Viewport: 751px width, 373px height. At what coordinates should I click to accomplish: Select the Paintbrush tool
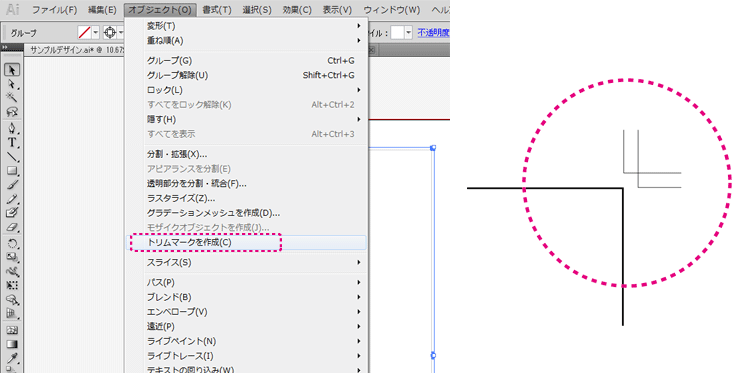[12, 185]
